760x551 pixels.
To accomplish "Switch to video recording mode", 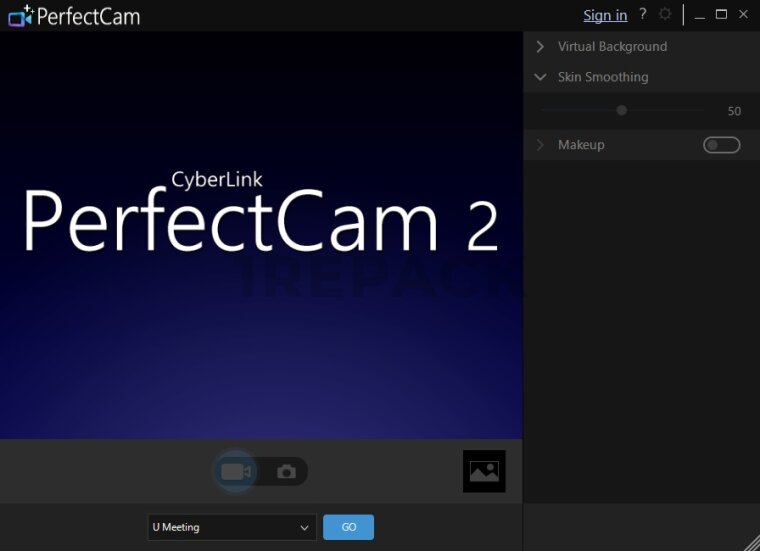I will pos(236,472).
